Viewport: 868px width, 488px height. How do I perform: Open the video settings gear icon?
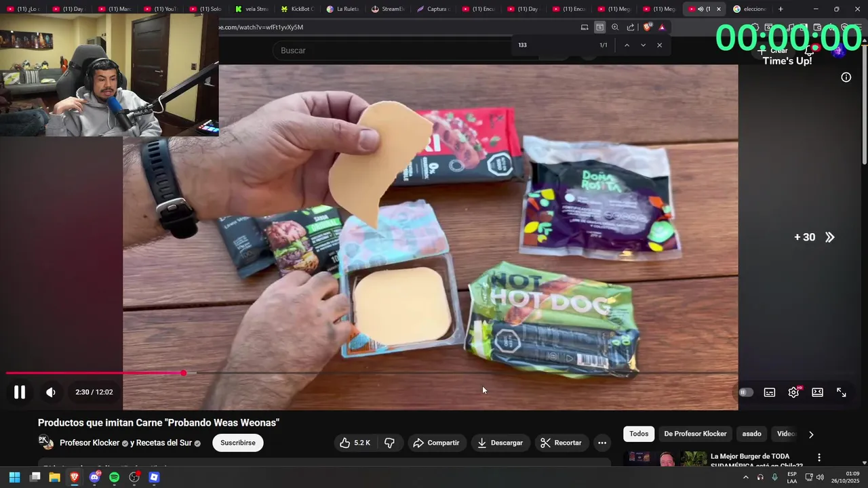(x=793, y=392)
